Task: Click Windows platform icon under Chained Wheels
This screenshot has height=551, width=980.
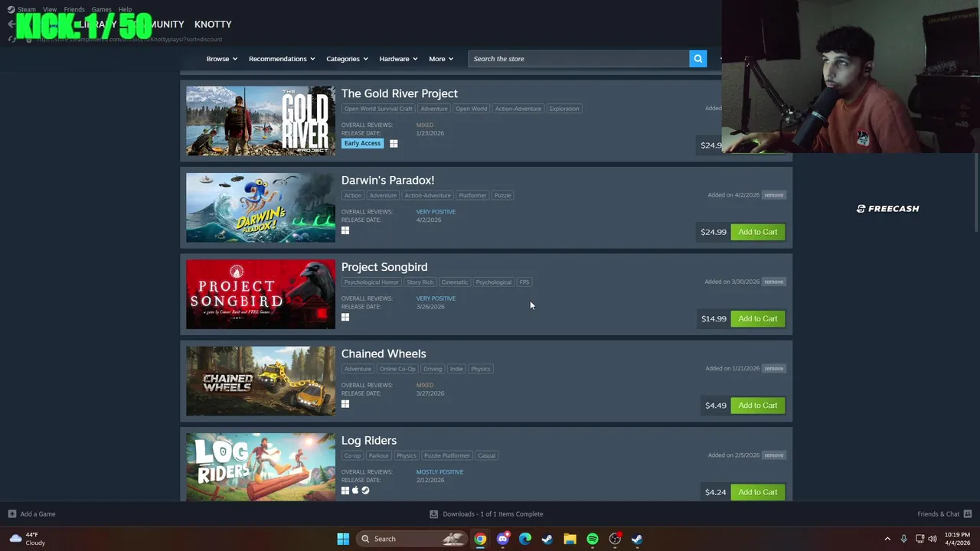Action: tap(345, 404)
